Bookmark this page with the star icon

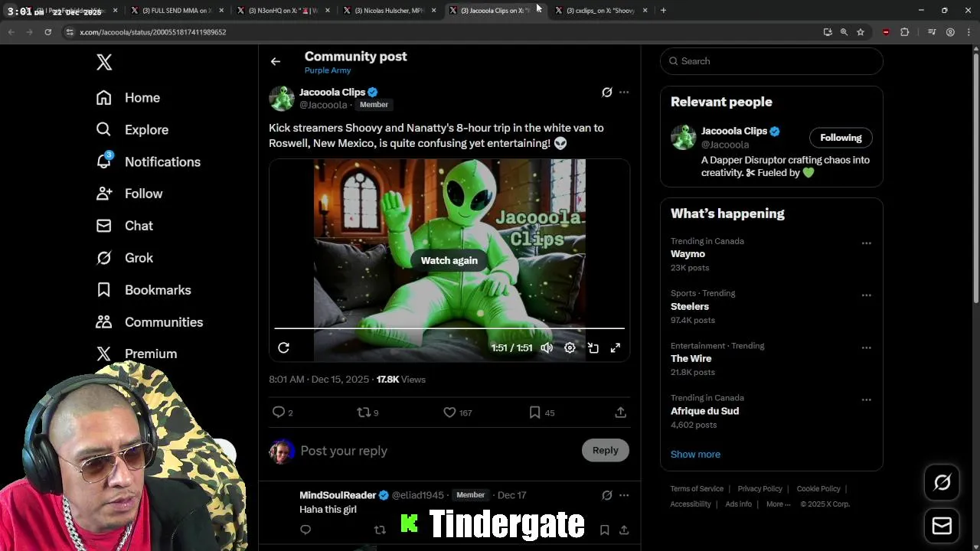pyautogui.click(x=861, y=32)
